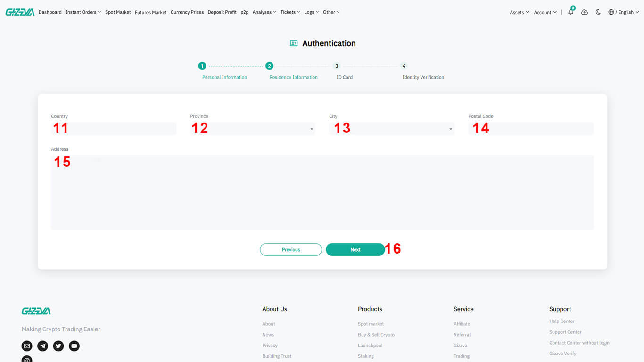Open the Account menu
The height and width of the screenshot is (362, 644).
click(x=545, y=12)
